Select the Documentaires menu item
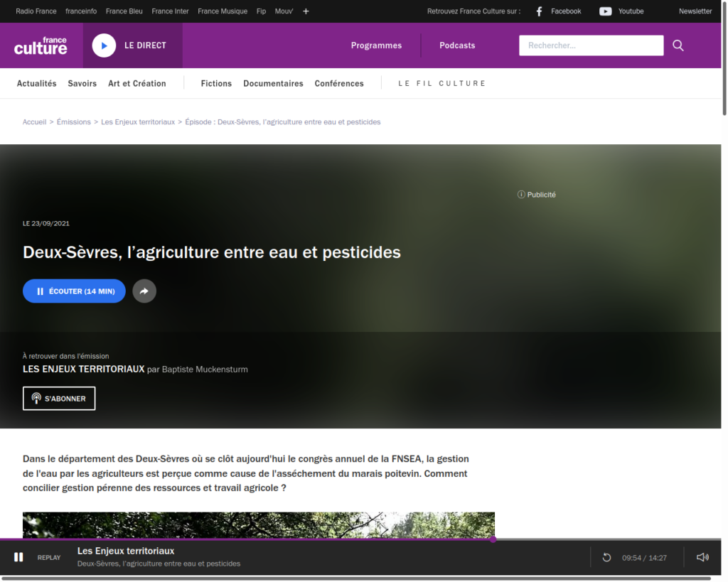The image size is (728, 582). (x=273, y=84)
